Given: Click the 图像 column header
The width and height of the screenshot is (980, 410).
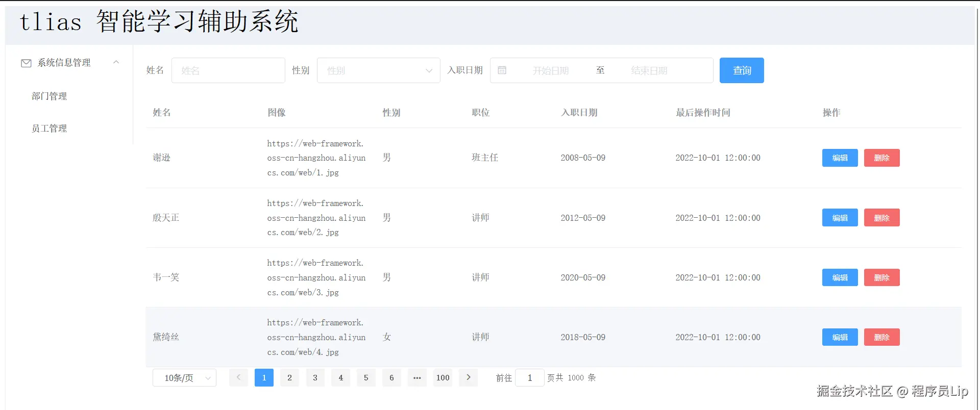Looking at the screenshot, I should (x=277, y=113).
